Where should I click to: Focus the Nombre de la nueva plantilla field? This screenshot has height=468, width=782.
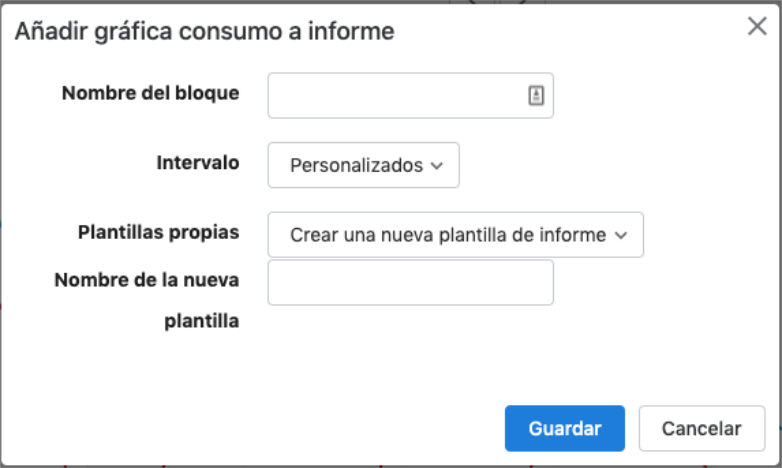pyautogui.click(x=410, y=282)
